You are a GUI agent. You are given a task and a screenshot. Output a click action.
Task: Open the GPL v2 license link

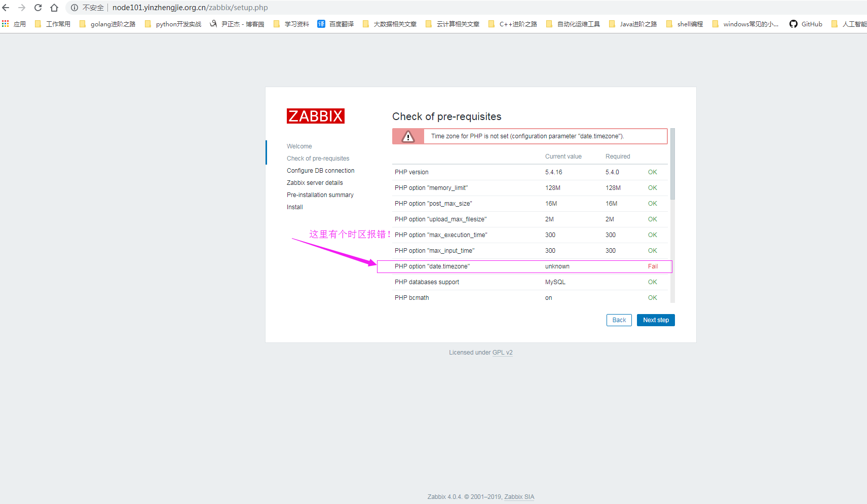502,353
